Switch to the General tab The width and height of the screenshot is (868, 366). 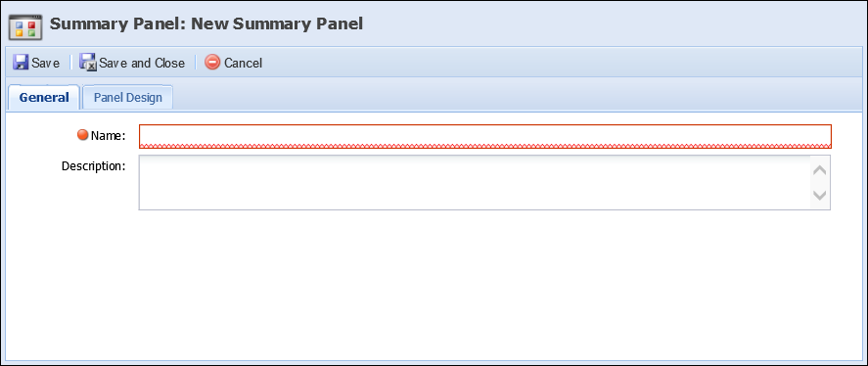44,98
